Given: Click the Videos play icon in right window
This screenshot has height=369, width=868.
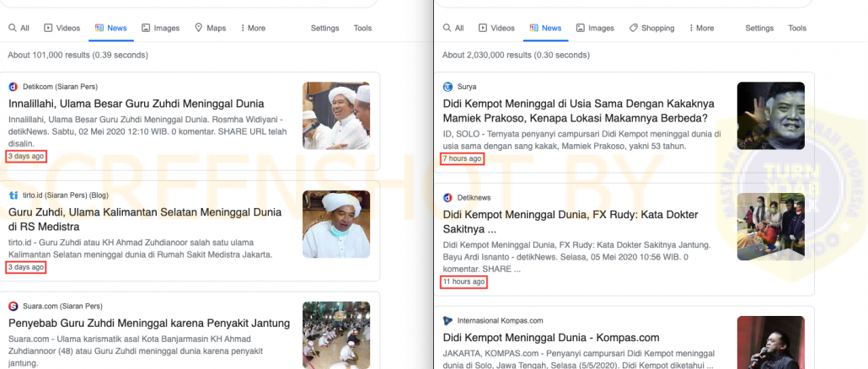Looking at the screenshot, I should pyautogui.click(x=483, y=28).
